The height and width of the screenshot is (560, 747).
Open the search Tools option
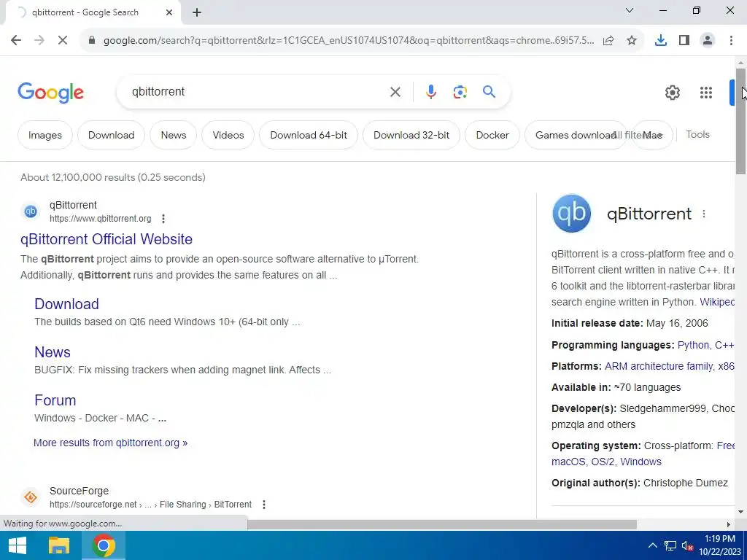697,134
